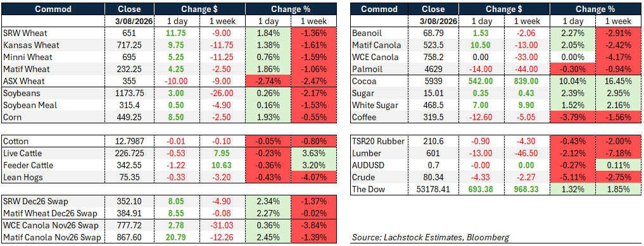Click the Source: Lachstock Estimates, Bloomberg text
Screen dimensions: 644x246
coord(431,237)
